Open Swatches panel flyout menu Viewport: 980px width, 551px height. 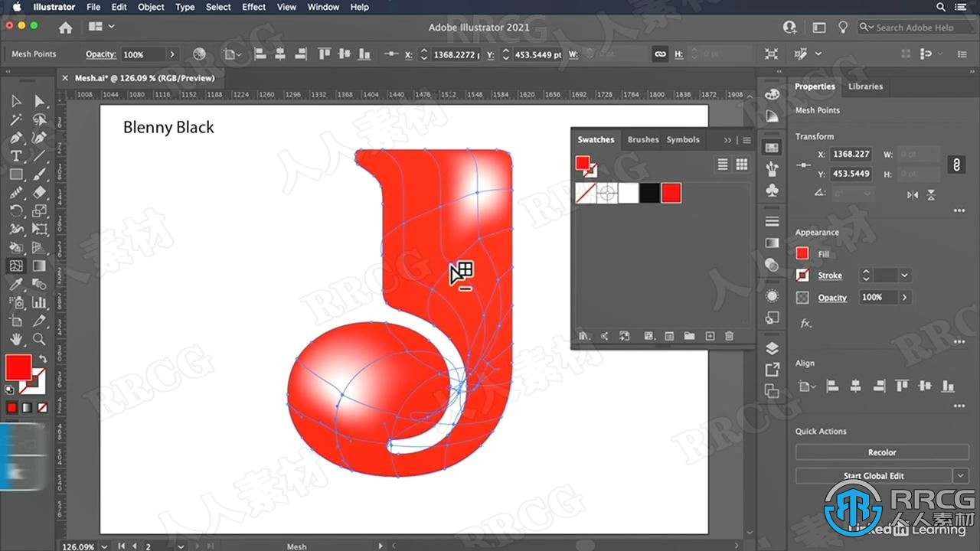(x=746, y=140)
